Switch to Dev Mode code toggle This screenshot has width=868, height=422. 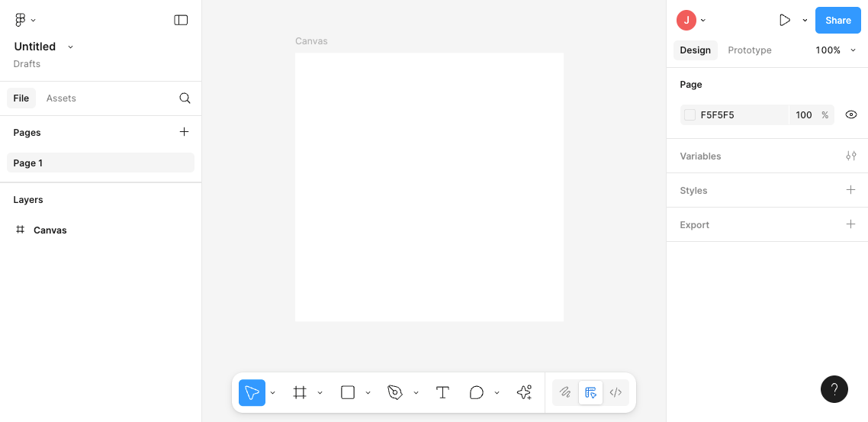tap(616, 393)
